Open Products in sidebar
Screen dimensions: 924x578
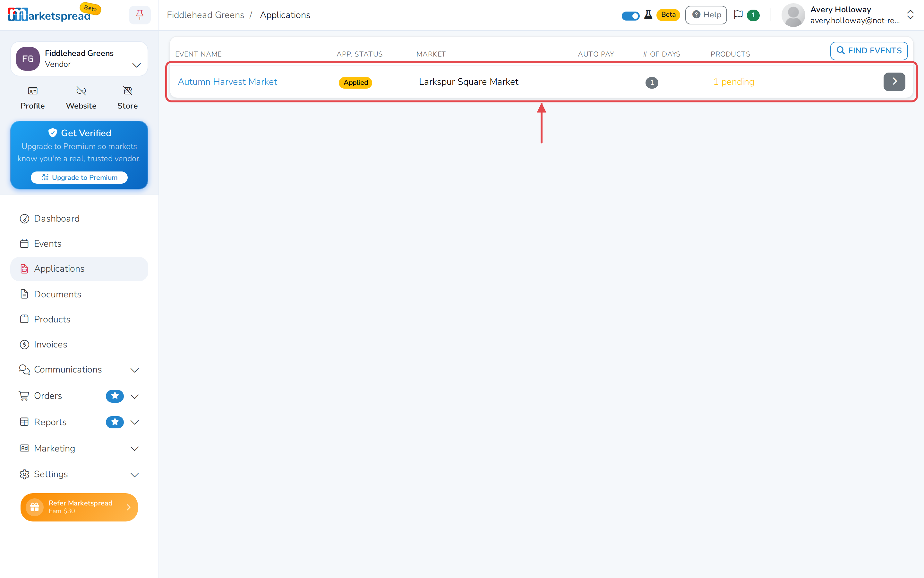(x=79, y=319)
